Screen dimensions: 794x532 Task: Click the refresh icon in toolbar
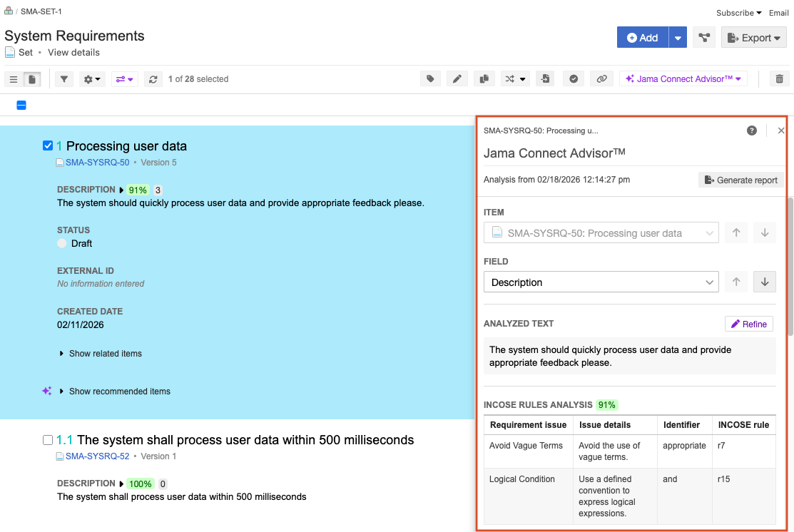coord(153,79)
